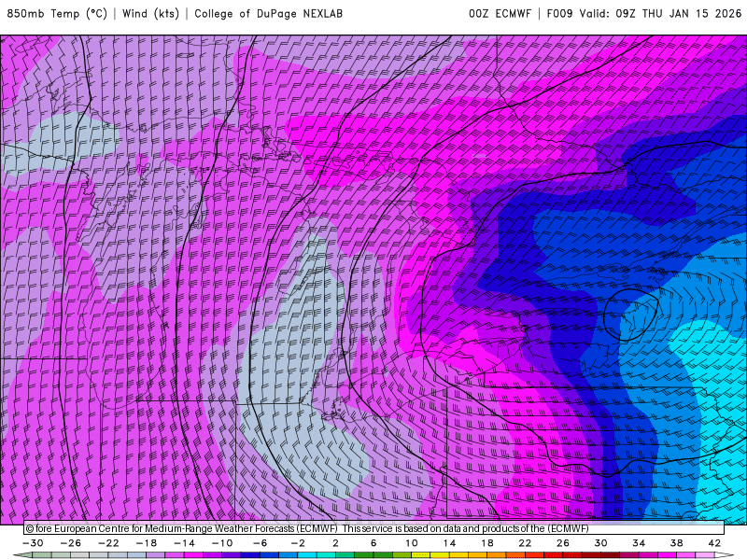
Task: Click the -2 label on the temperature scale
Action: pyautogui.click(x=298, y=543)
